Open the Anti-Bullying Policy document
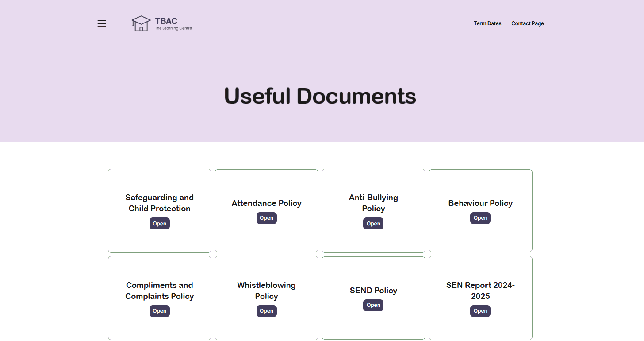 pyautogui.click(x=373, y=223)
